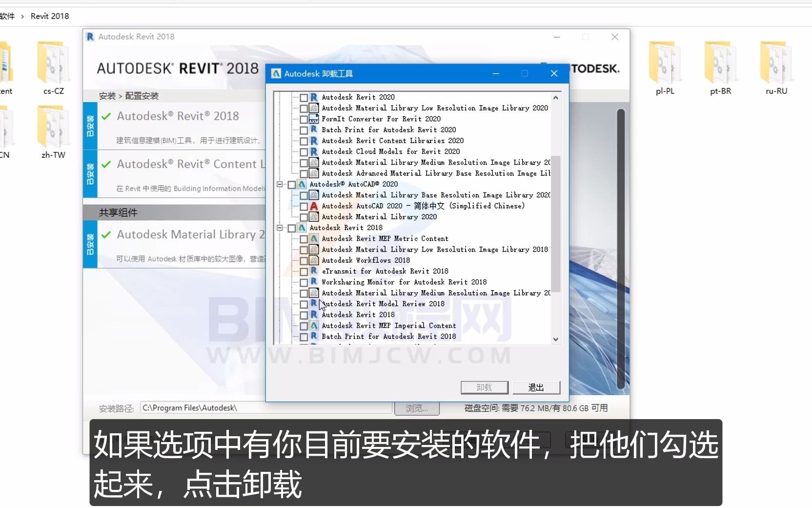Check the Autodesk Revit 2018 group checkbox

pos(292,228)
